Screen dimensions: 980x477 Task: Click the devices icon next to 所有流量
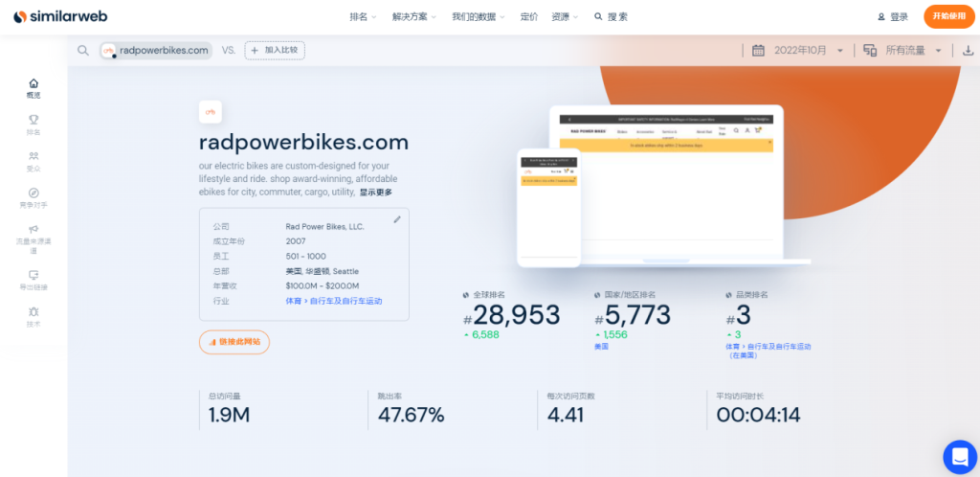click(870, 51)
